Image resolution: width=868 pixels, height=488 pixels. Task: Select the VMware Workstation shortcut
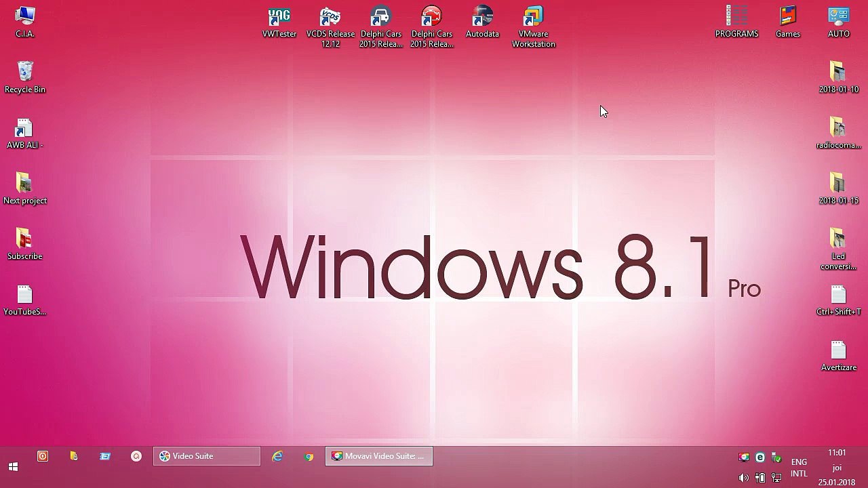tap(534, 27)
